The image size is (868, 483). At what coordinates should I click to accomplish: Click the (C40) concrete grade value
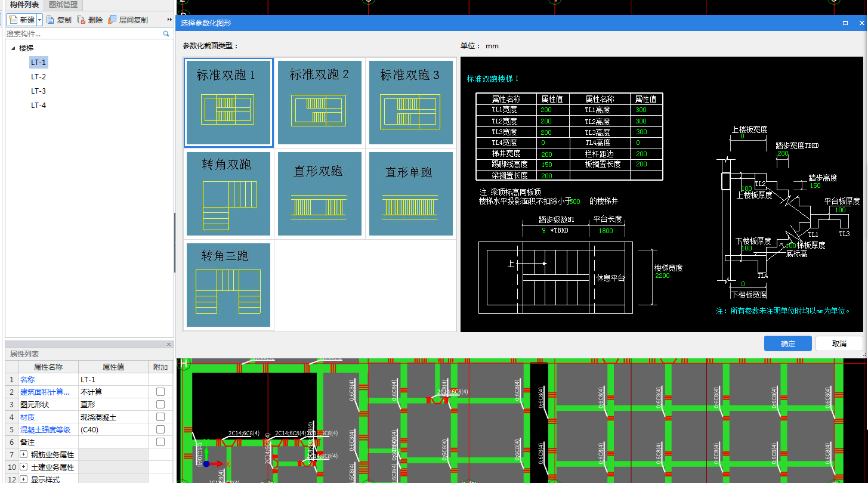click(113, 429)
